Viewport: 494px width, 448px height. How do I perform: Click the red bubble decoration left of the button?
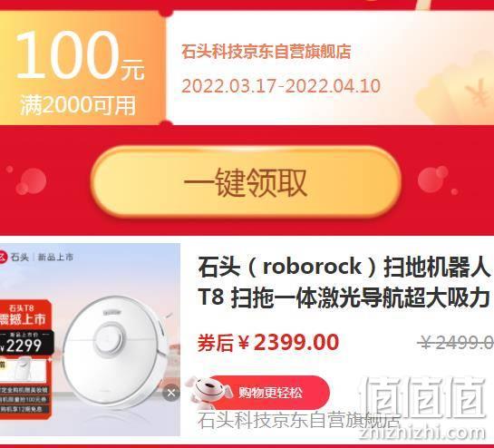[31, 181]
